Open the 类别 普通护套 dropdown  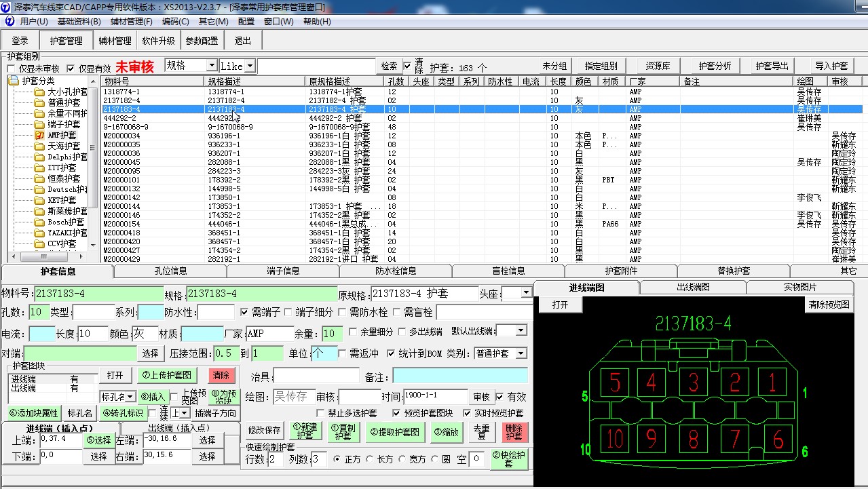click(521, 353)
